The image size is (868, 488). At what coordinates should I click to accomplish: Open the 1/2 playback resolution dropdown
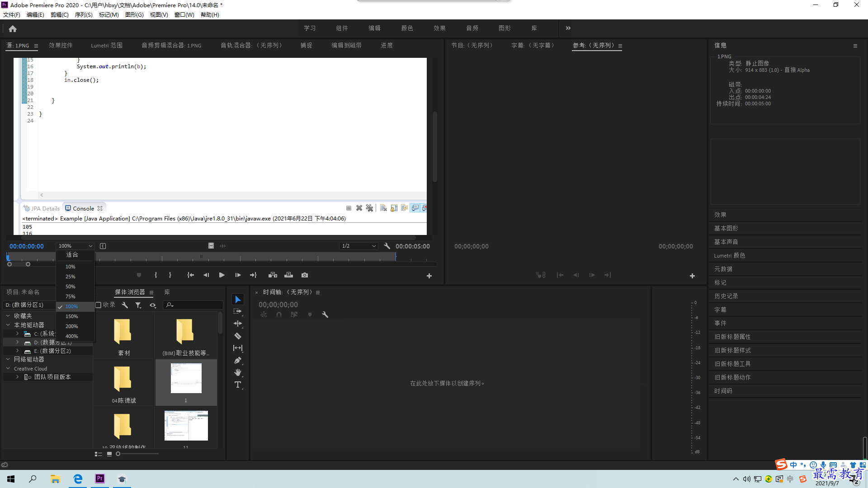coord(359,246)
